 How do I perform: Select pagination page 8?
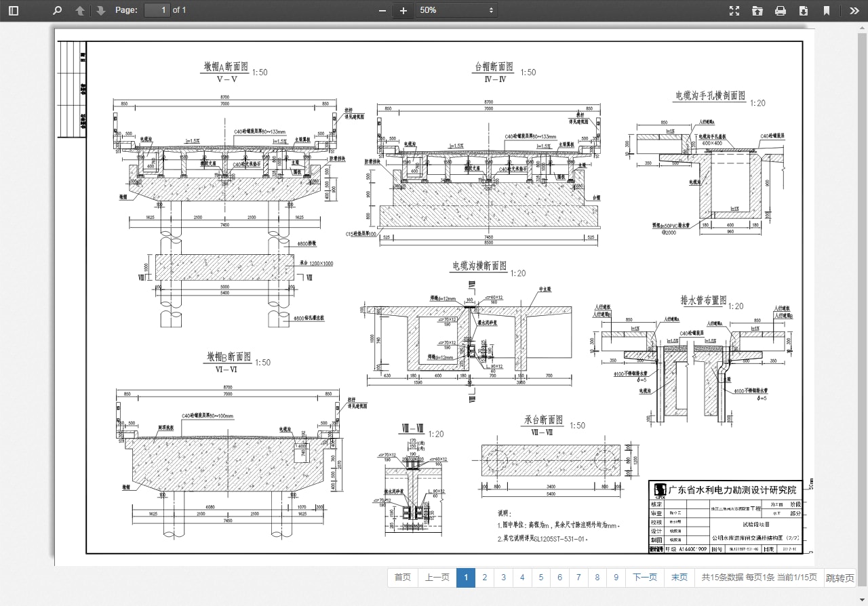click(597, 578)
